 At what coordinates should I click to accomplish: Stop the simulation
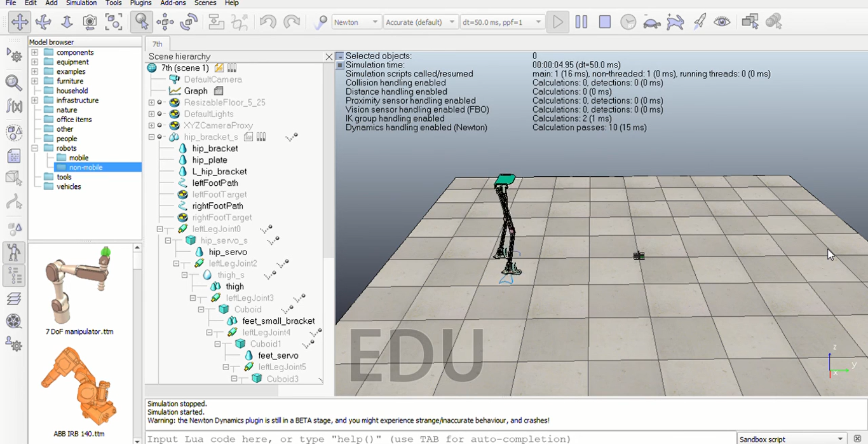tap(604, 22)
